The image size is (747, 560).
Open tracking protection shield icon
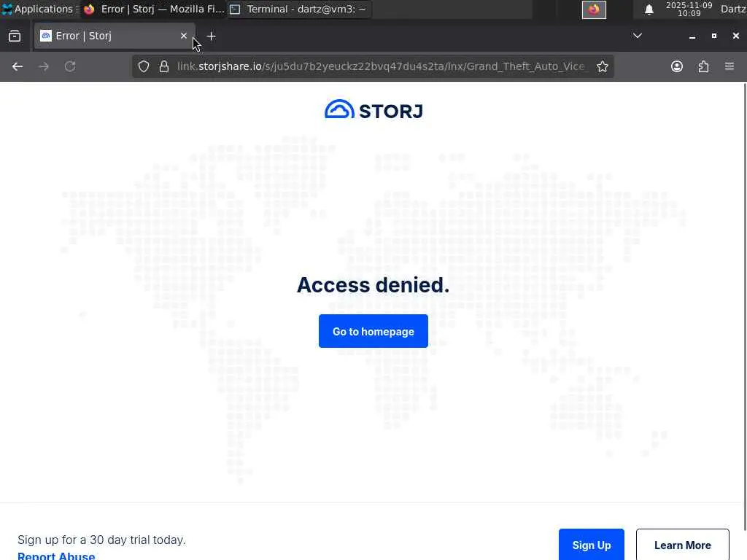click(x=144, y=66)
